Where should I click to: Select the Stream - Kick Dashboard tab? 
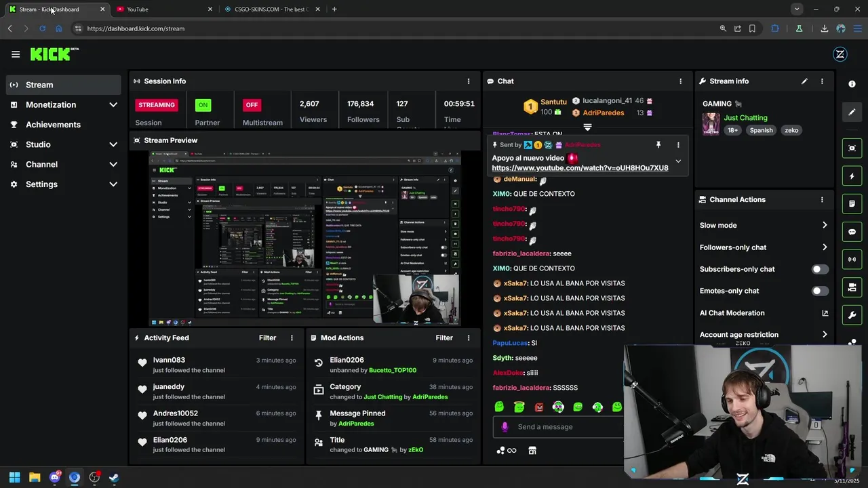click(57, 9)
